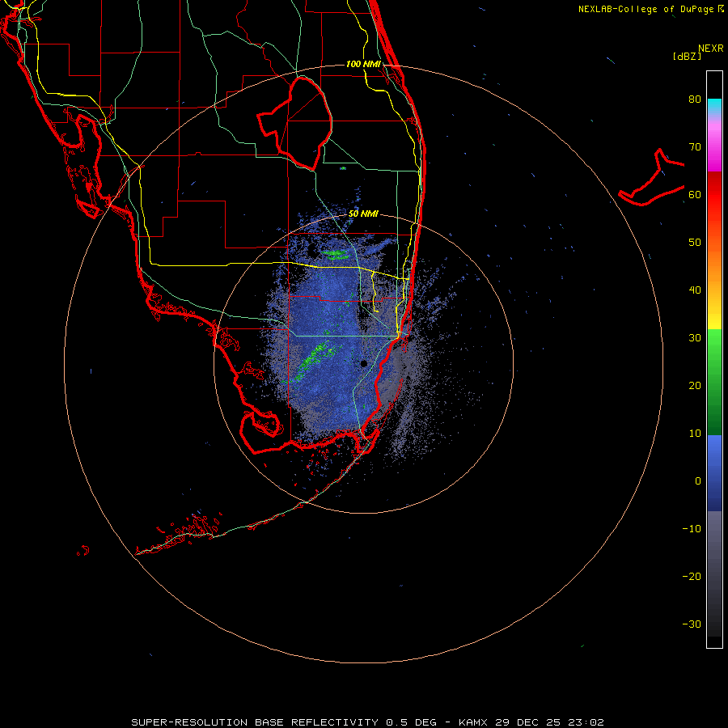Click the 40 dBZ scale value

[x=695, y=290]
